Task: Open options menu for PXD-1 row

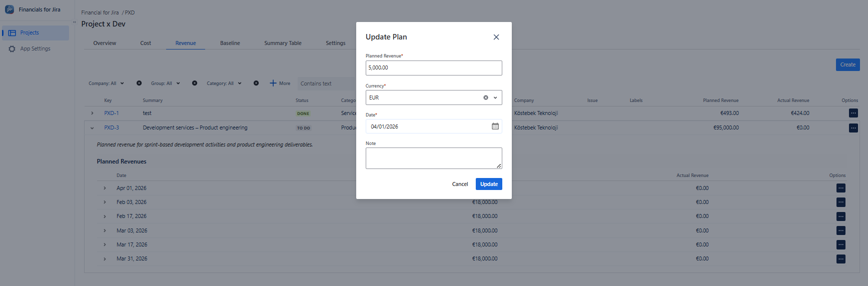Action: (x=853, y=113)
